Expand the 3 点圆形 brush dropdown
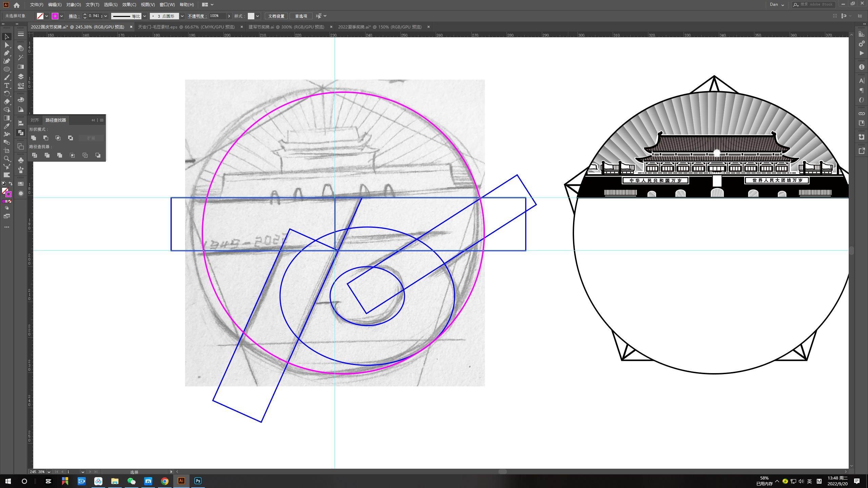The image size is (868, 488). 182,16
